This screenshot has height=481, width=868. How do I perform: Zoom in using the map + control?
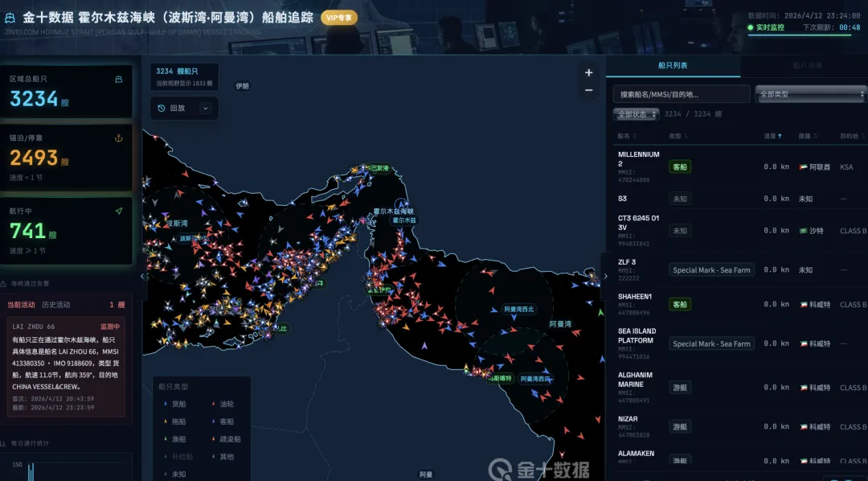coord(588,72)
